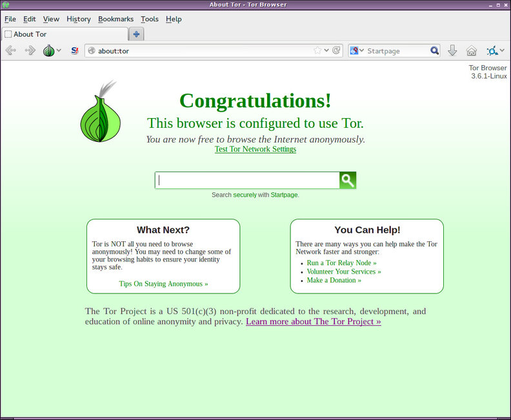
Task: Click the Torbutton onion toolbar icon
Action: 49,50
